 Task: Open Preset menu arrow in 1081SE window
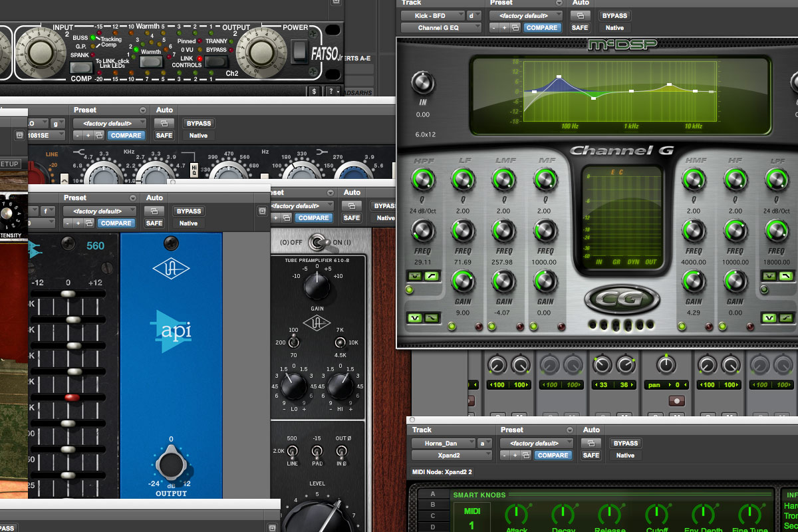[142, 110]
